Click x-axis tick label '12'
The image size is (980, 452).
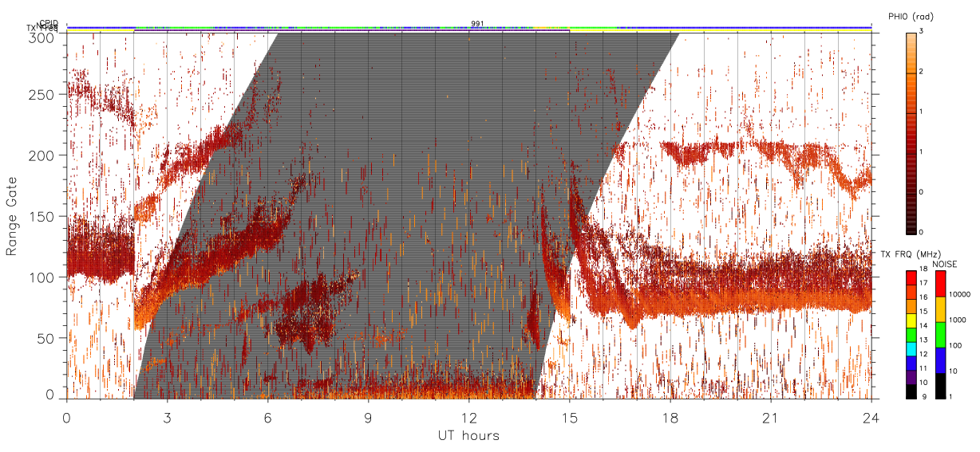point(469,418)
